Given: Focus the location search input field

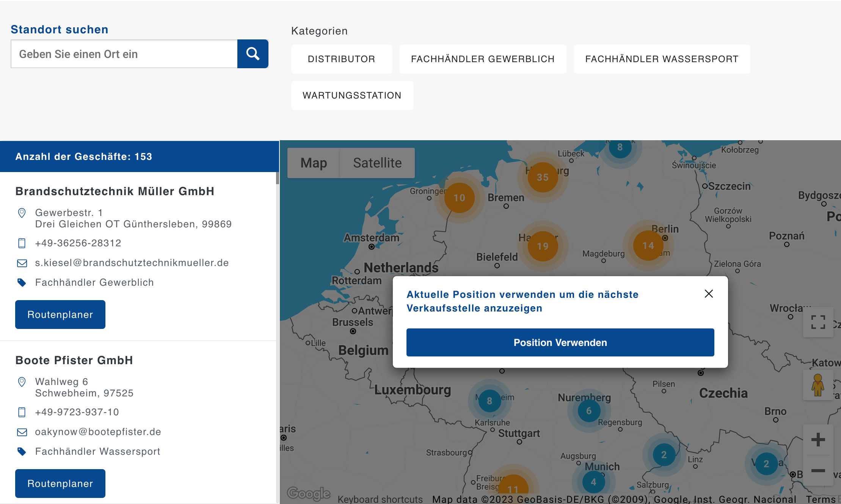Looking at the screenshot, I should coord(124,54).
